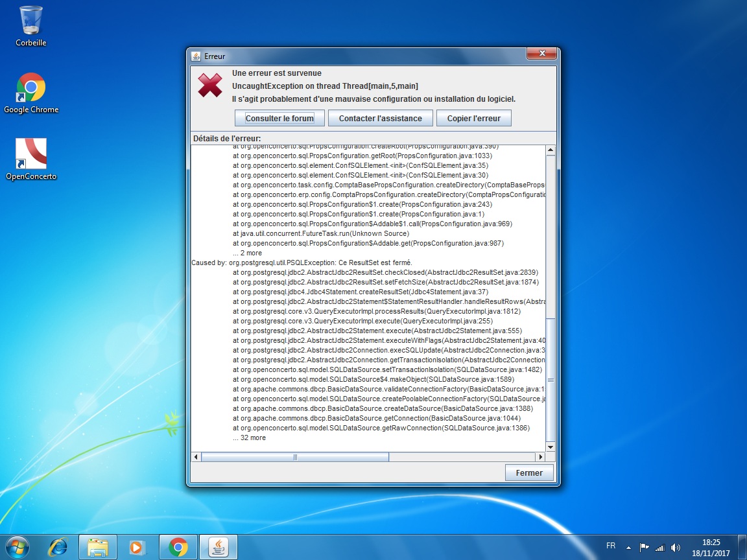Screen dimensions: 747x560
Task: Open the Windows Start menu
Action: click(x=18, y=547)
